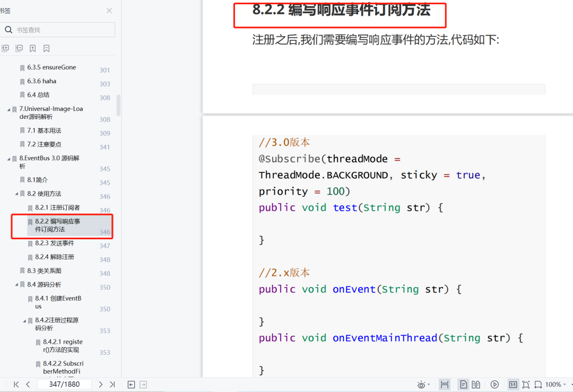Open bookmark 7.2 注意要点
573x392 pixels.
coord(44,144)
